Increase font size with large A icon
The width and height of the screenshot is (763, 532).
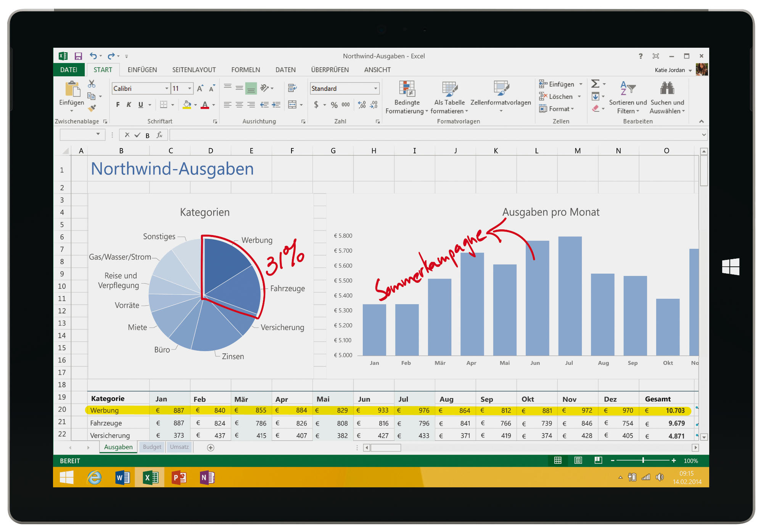click(x=200, y=89)
